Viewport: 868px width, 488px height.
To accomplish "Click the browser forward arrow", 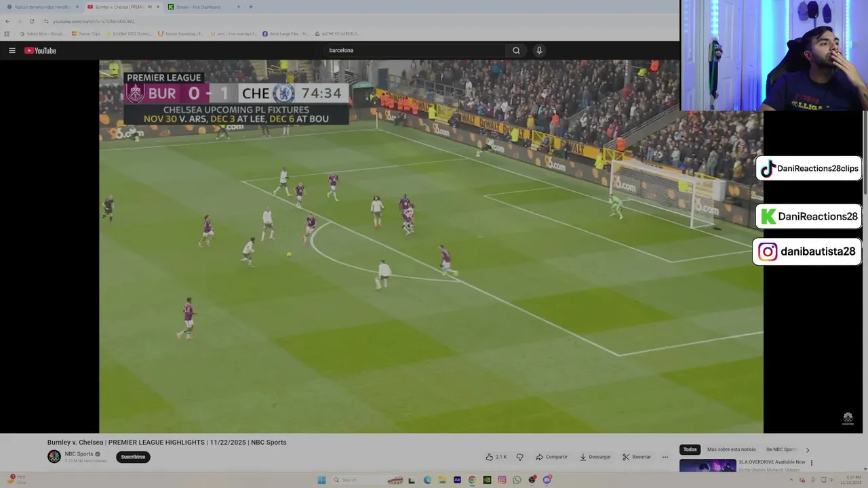I will click(x=20, y=21).
